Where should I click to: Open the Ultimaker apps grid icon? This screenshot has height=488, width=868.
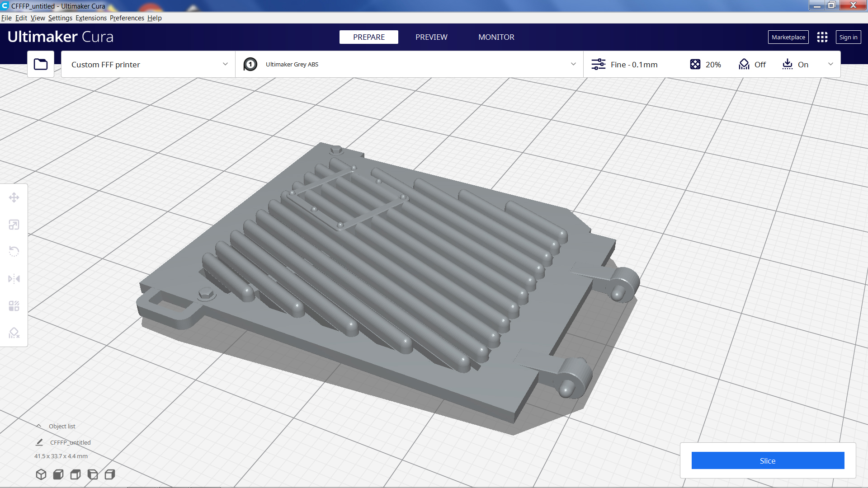click(x=822, y=37)
